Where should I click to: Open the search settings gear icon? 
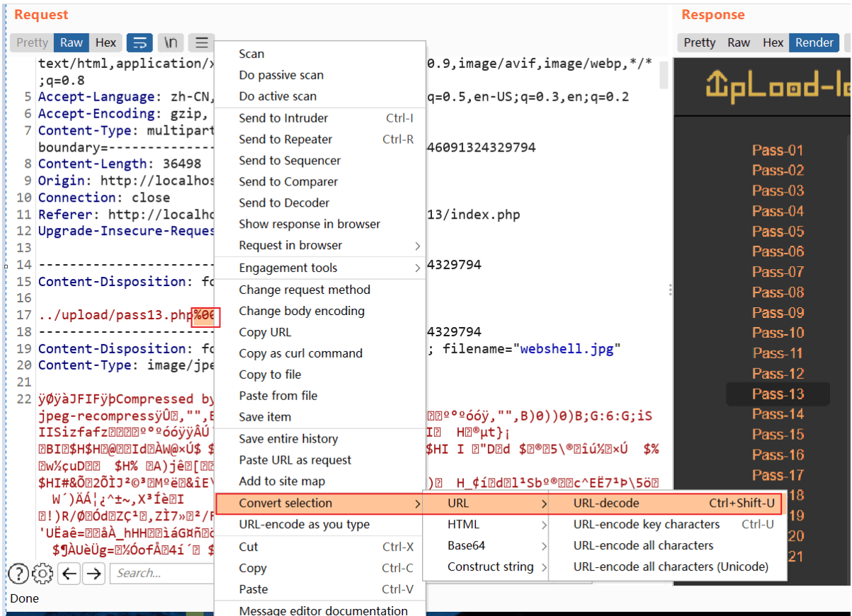42,574
